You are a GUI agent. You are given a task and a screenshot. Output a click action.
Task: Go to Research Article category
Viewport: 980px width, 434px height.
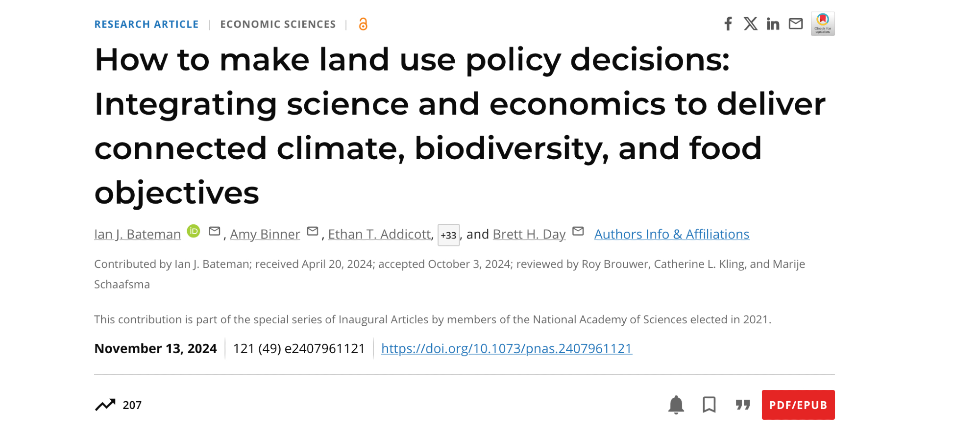coord(147,24)
